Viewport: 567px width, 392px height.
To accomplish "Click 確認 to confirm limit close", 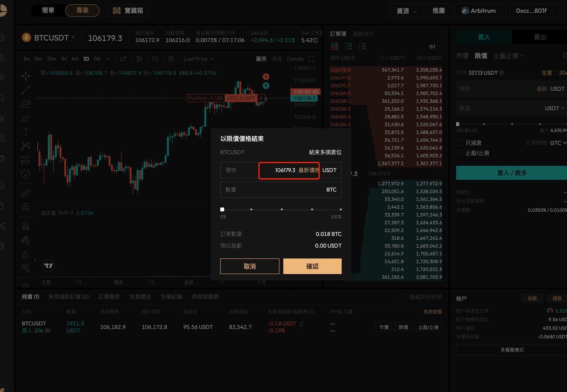I will (x=313, y=266).
